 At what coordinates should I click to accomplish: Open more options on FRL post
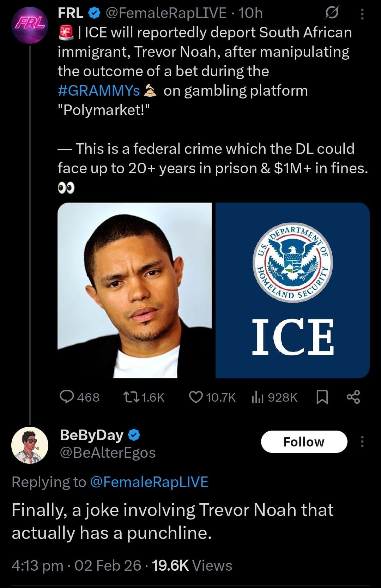pyautogui.click(x=362, y=13)
